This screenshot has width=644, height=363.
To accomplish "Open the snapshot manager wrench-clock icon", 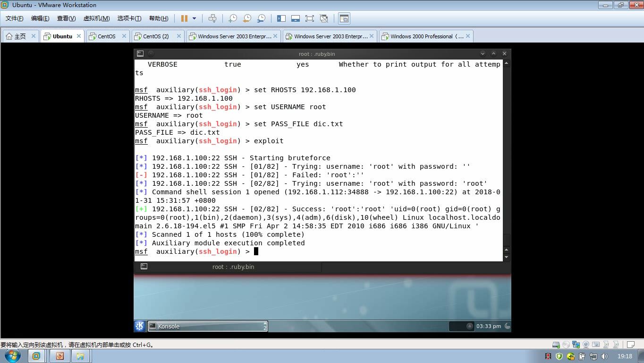I will [261, 18].
